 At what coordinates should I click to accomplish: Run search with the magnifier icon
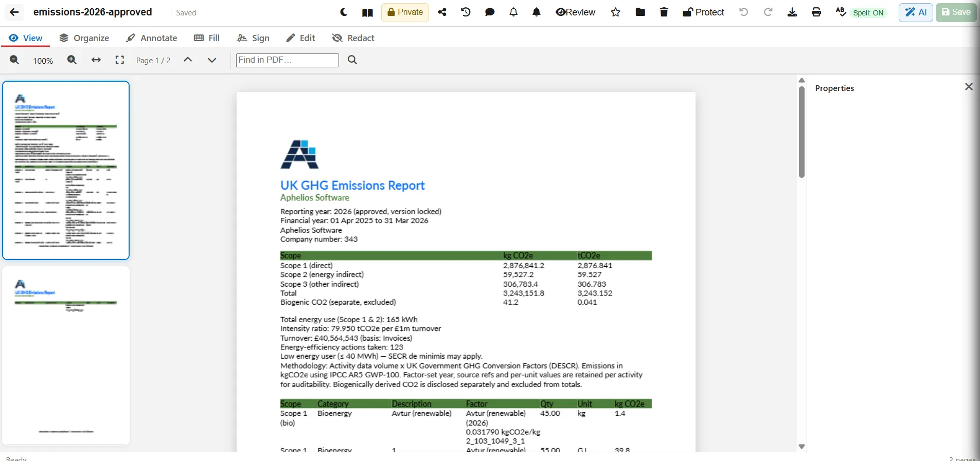352,60
